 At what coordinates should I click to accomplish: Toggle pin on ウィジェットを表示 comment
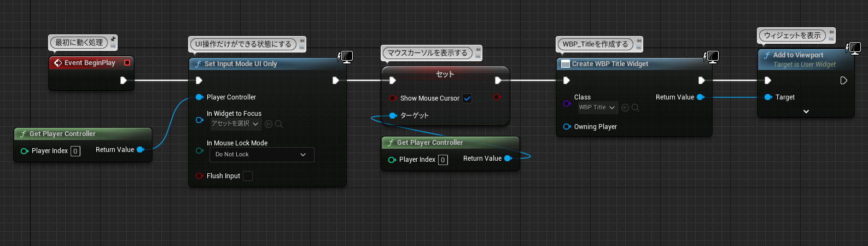coord(831,32)
